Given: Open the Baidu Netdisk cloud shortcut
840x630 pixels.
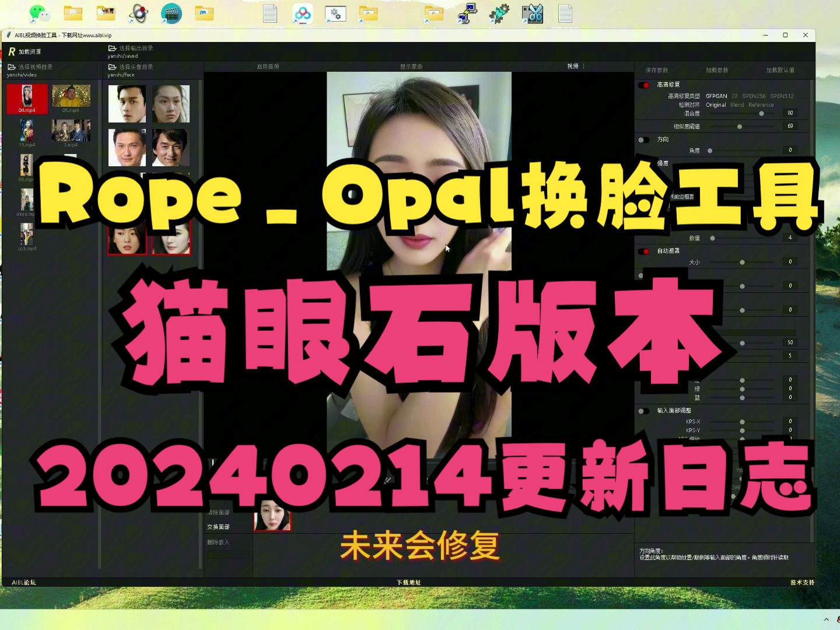Looking at the screenshot, I should click(302, 13).
